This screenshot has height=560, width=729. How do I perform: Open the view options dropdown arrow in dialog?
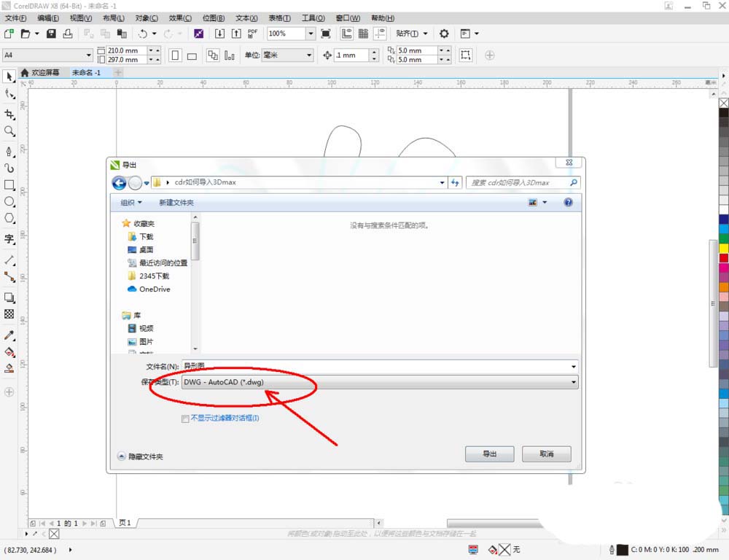545,202
